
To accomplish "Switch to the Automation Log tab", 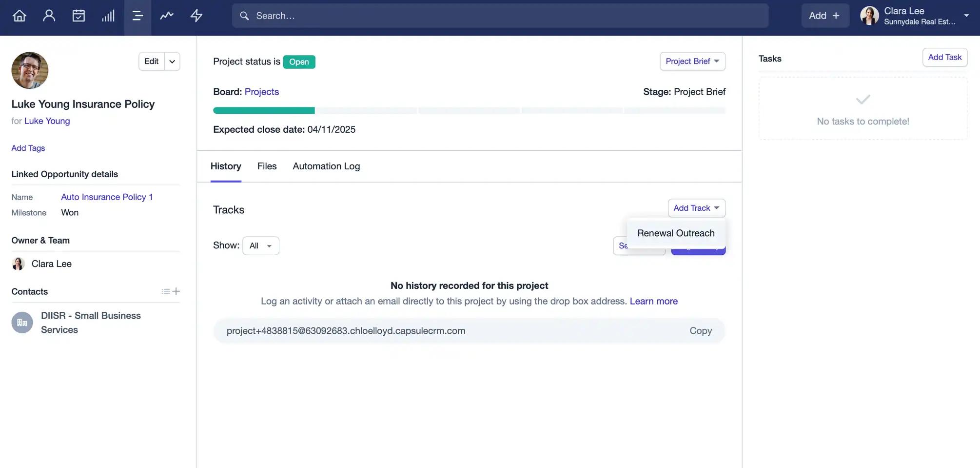I will point(326,166).
